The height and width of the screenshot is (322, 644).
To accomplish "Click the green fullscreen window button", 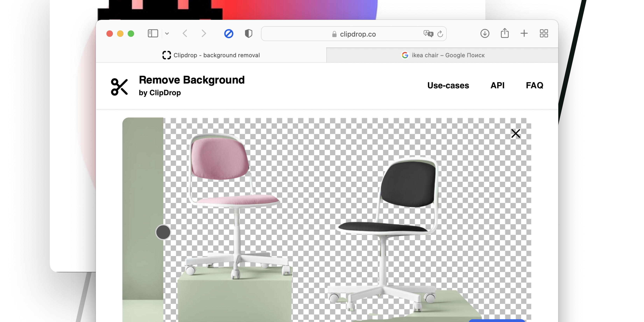I will [x=131, y=33].
